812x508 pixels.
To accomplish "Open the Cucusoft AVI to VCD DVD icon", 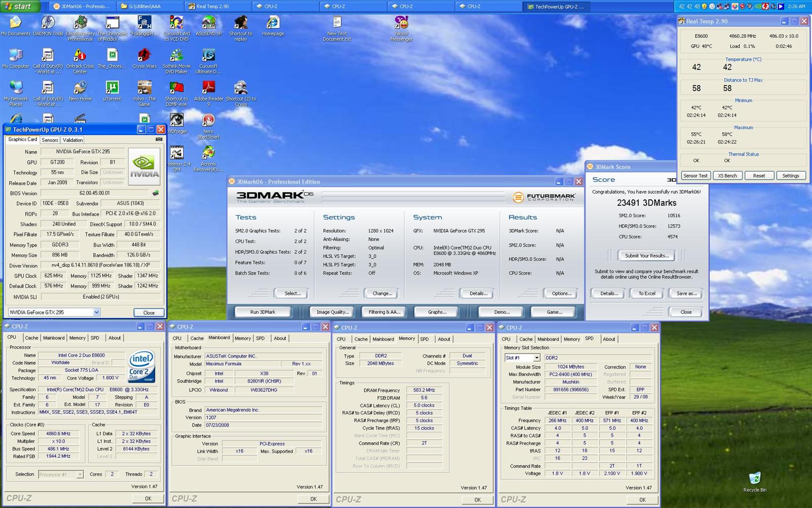I will point(176,29).
